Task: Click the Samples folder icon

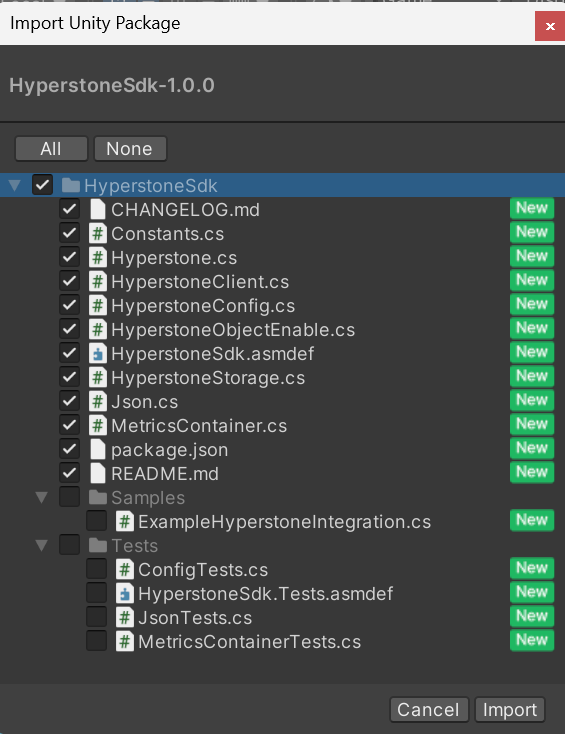Action: pyautogui.click(x=98, y=497)
